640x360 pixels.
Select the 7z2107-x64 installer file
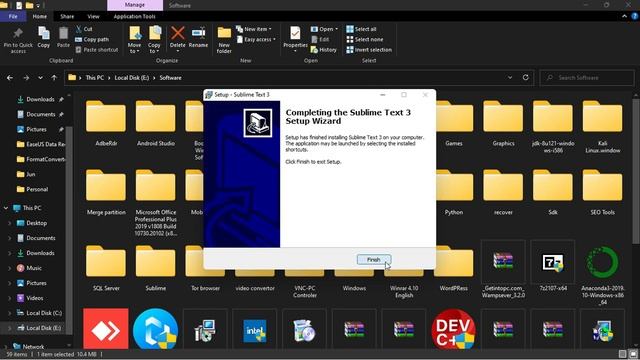tap(553, 266)
